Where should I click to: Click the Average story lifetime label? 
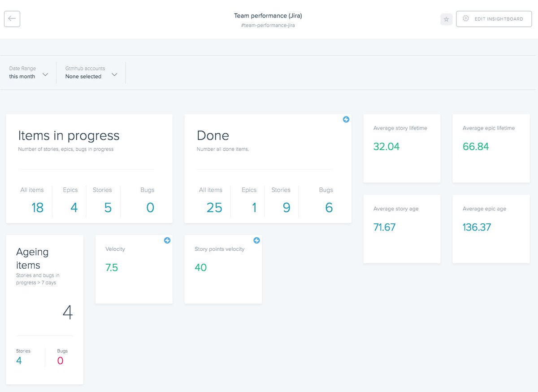[400, 128]
